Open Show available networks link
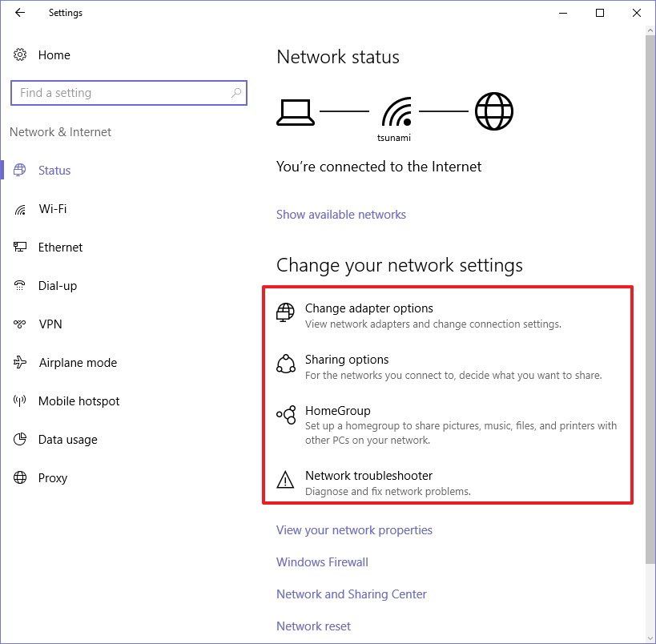Viewport: 656px width, 644px height. coord(341,214)
